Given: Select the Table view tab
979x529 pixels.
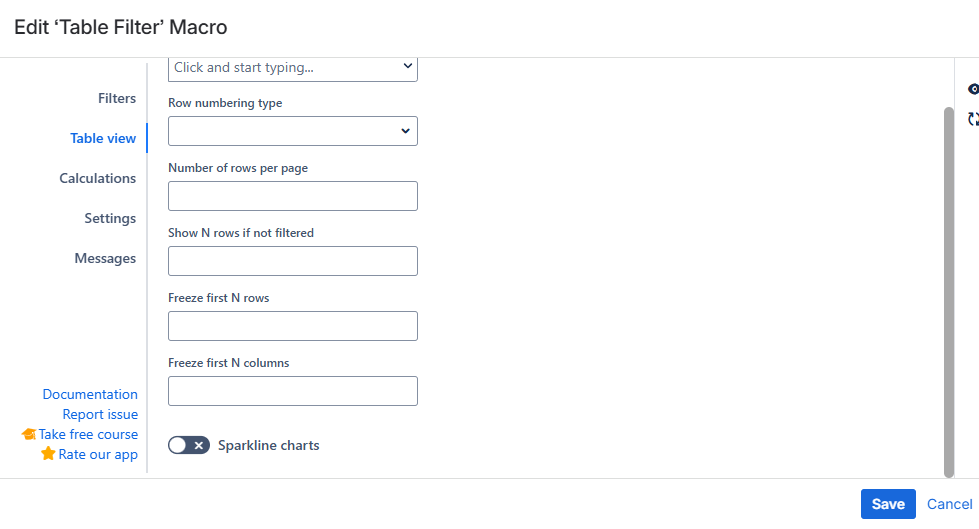Looking at the screenshot, I should click(x=103, y=138).
